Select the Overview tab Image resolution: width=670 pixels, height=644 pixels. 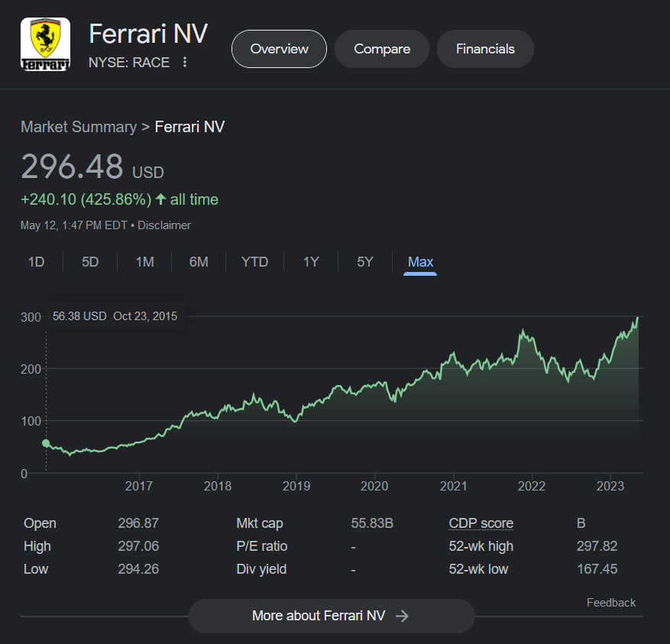pos(279,49)
